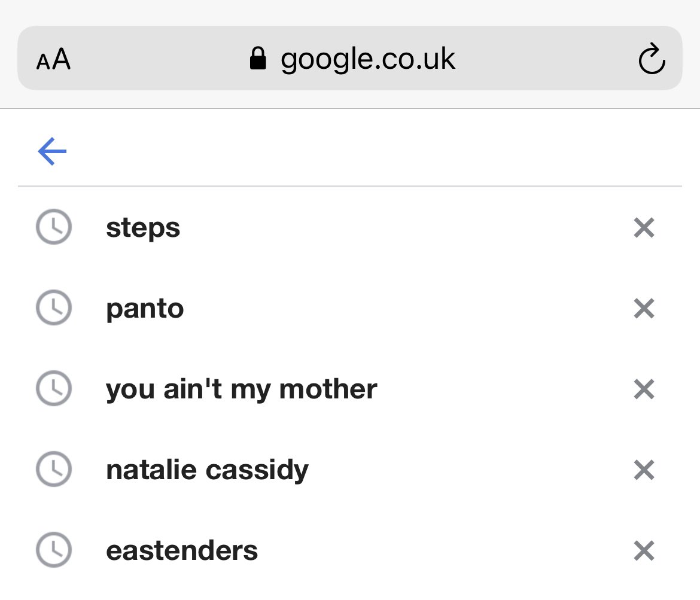The width and height of the screenshot is (700, 600).
Task: Search again for 'steps'
Action: pos(143,228)
